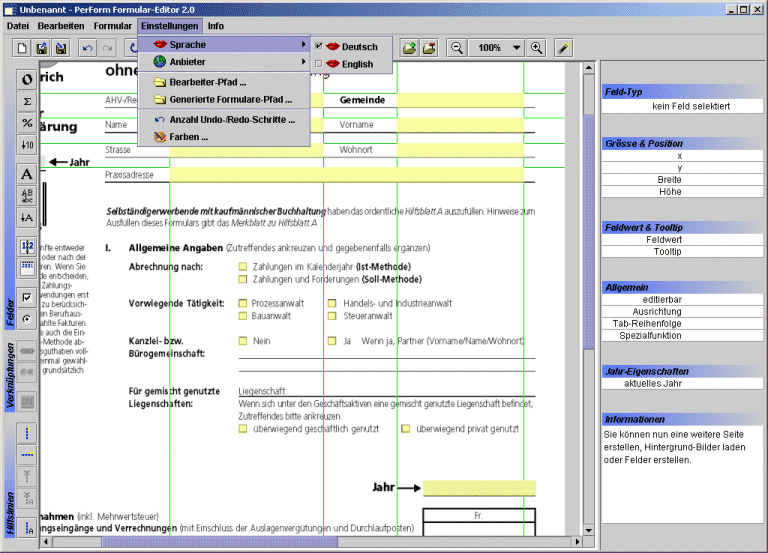Expand the Anbieter submenu
This screenshot has height=553, width=768.
(x=224, y=62)
